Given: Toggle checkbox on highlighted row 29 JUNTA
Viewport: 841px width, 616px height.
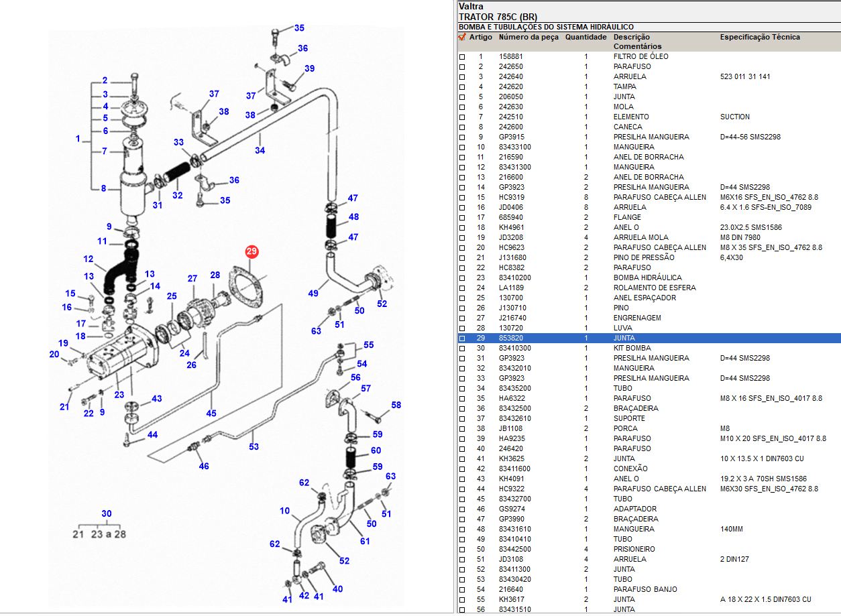Looking at the screenshot, I should (461, 338).
